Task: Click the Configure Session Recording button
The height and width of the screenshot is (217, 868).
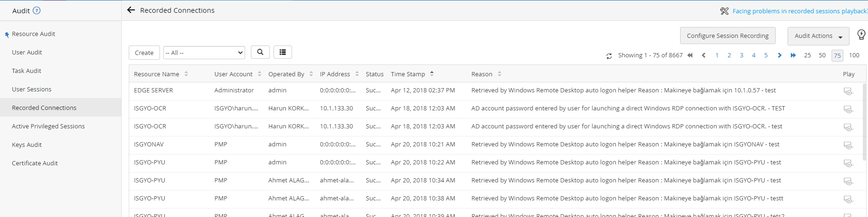Action: (727, 36)
